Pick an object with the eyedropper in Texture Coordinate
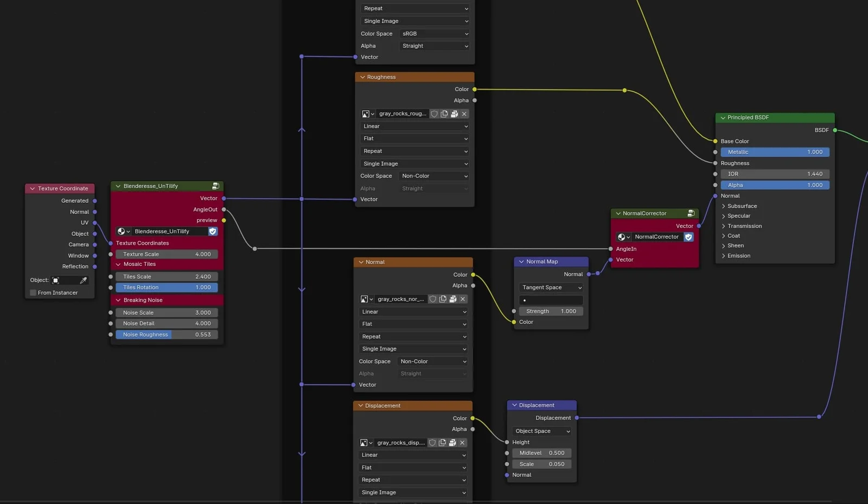Image resolution: width=868 pixels, height=504 pixels. click(x=84, y=280)
